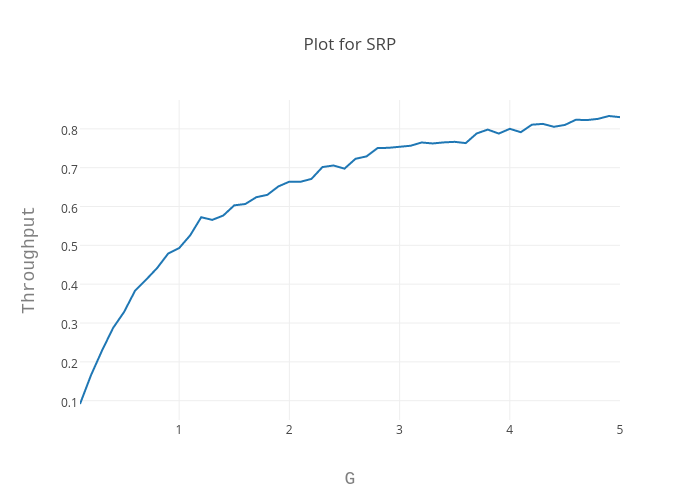The width and height of the screenshot is (700, 500).
Task: Click the vertical gridline at G equals 4
Action: pos(510,300)
